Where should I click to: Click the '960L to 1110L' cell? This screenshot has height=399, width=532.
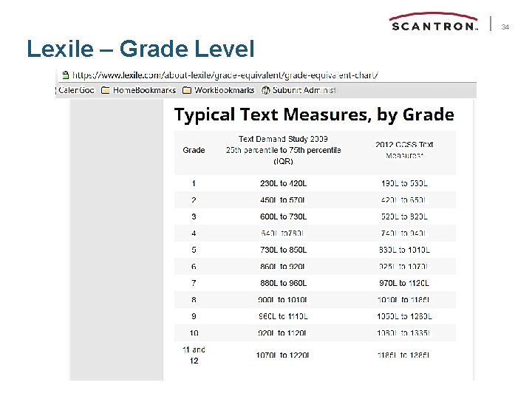click(x=283, y=316)
